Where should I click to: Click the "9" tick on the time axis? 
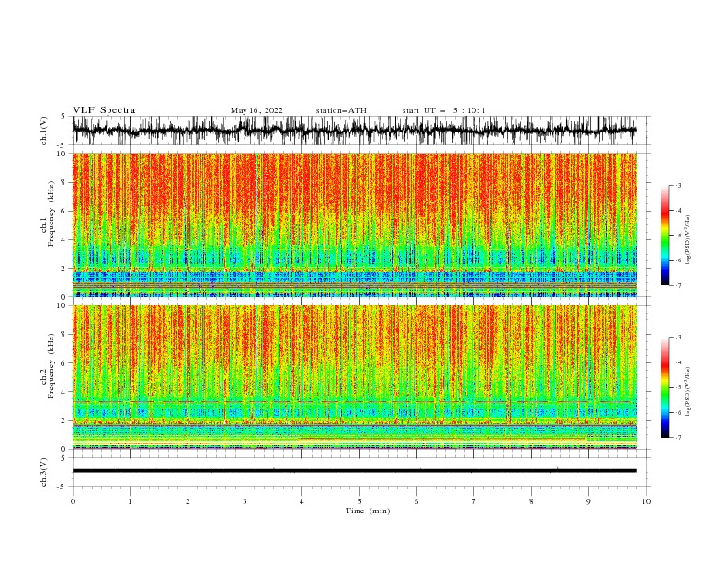pos(588,501)
